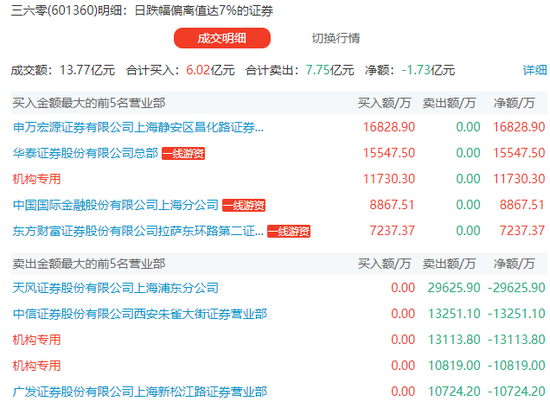550x408 pixels.
Task: Click 机构专用 in the buy list
Action: (x=36, y=179)
